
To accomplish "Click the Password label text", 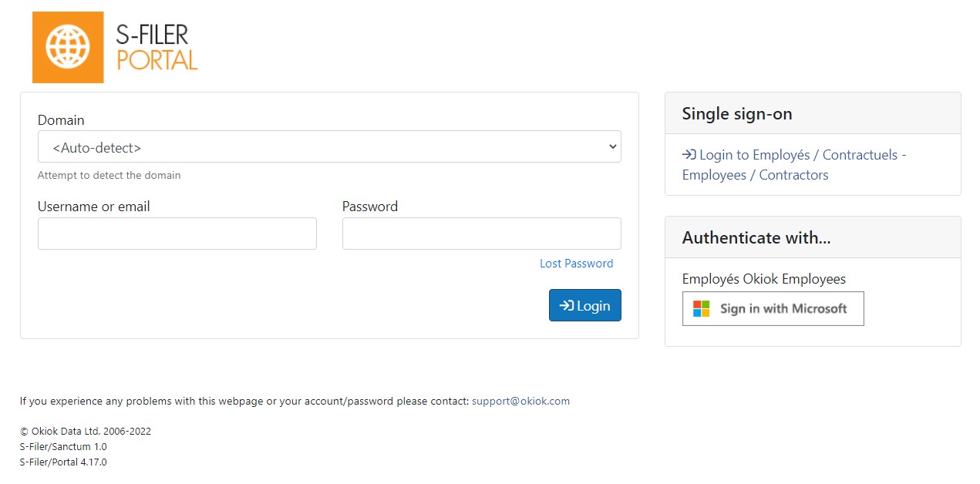I will tap(370, 207).
